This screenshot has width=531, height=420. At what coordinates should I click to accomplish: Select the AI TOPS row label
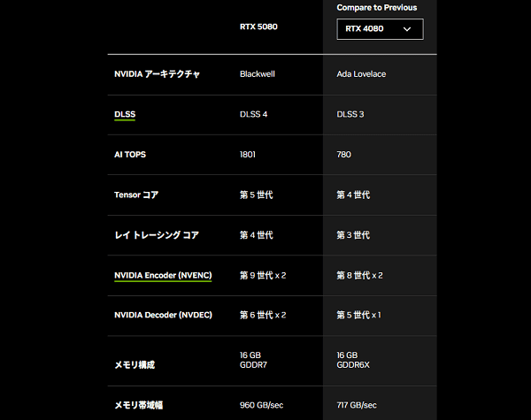[130, 155]
